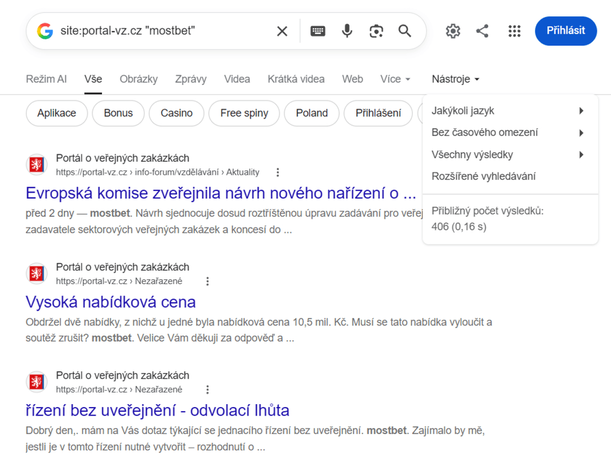Select the Bonus filter chip
This screenshot has width=611, height=466.
(x=118, y=113)
